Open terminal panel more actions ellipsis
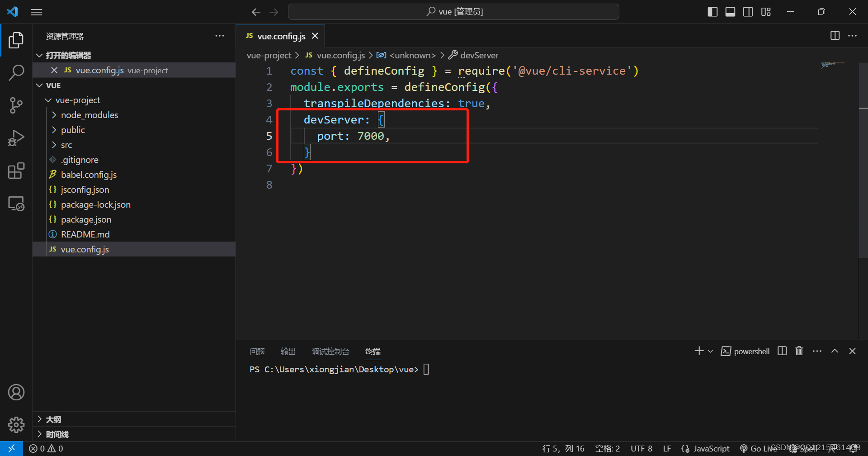Screen dimensions: 868x456 pos(817,351)
